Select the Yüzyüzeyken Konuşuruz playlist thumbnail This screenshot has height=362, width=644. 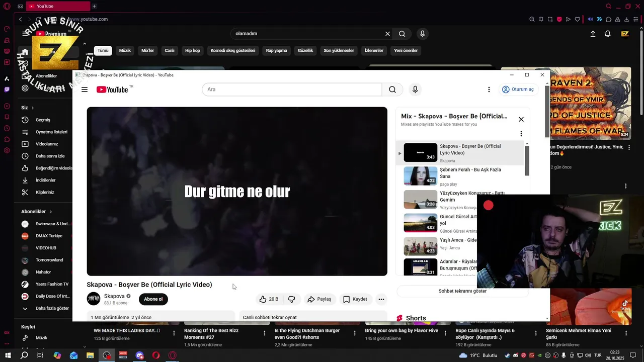pyautogui.click(x=421, y=199)
